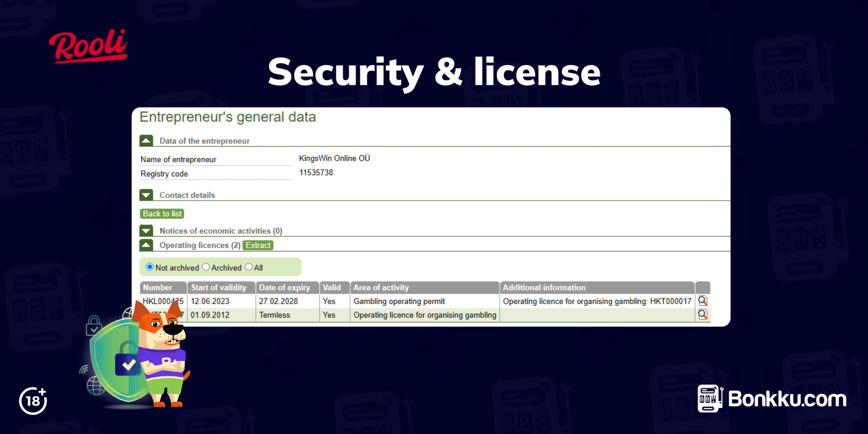Collapse the Data of the entrepreneur section

(146, 140)
